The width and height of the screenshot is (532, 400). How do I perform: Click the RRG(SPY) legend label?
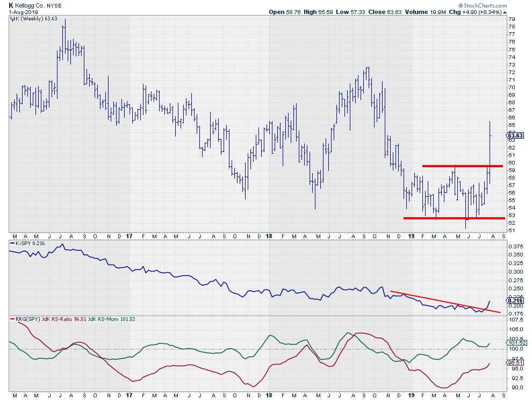point(25,319)
